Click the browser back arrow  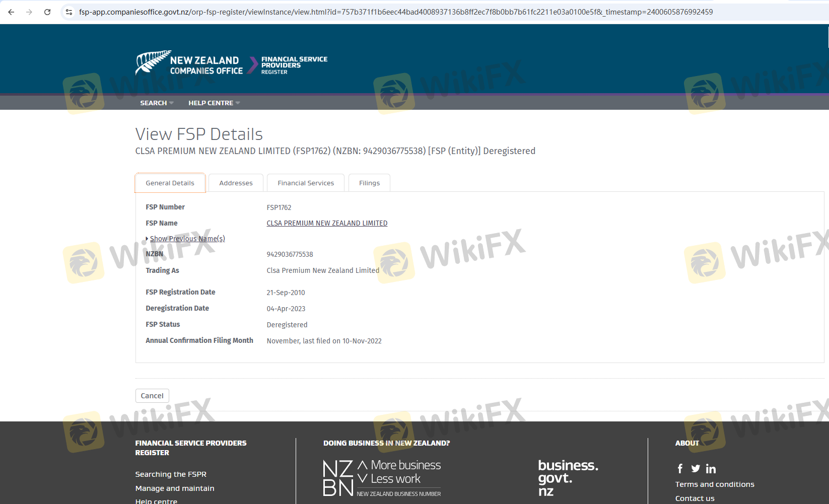point(11,12)
